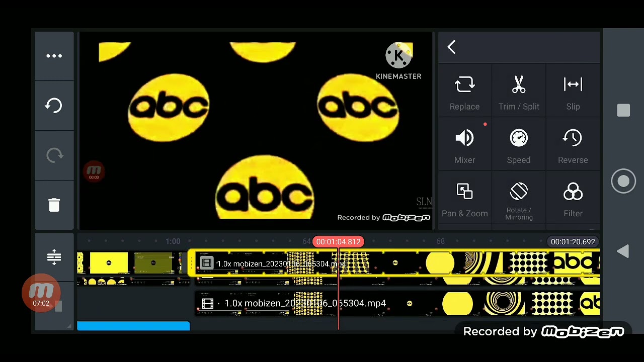The height and width of the screenshot is (362, 644).
Task: Select the highlighted mobizen_20230106_065304.mp4 clip
Action: point(394,263)
